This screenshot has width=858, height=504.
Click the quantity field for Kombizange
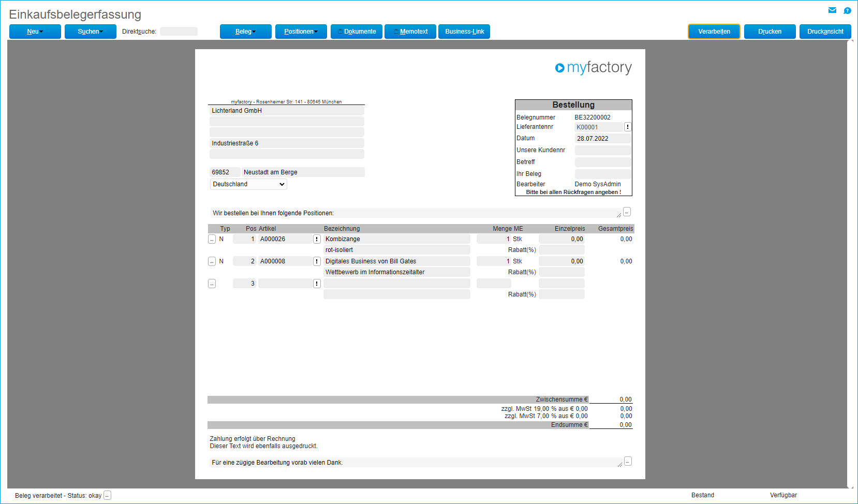click(494, 239)
